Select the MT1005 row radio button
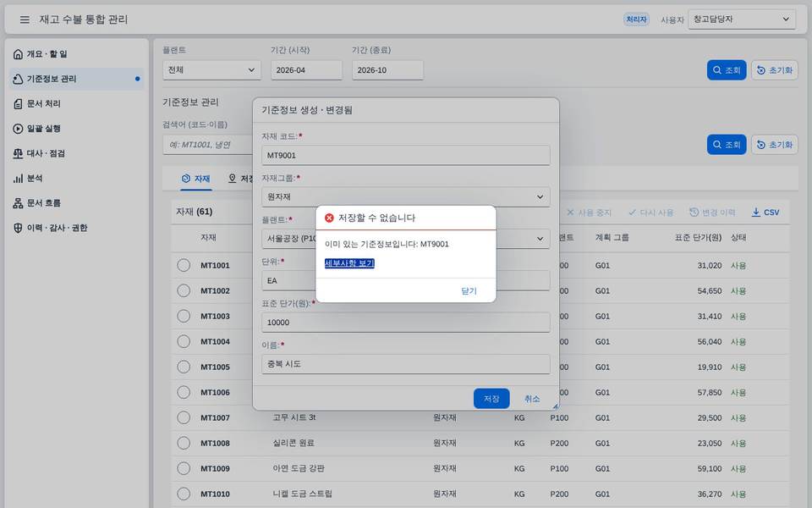Image resolution: width=812 pixels, height=508 pixels. click(184, 367)
